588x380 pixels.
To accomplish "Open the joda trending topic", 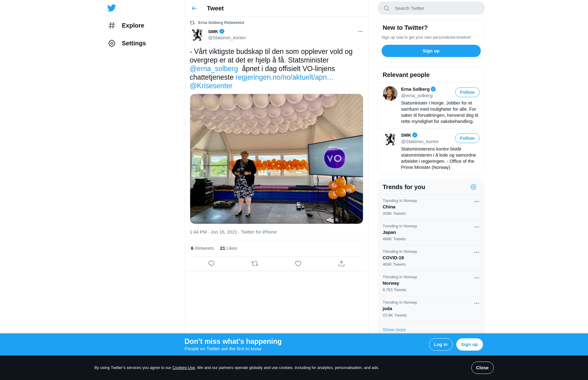I will [x=431, y=309].
